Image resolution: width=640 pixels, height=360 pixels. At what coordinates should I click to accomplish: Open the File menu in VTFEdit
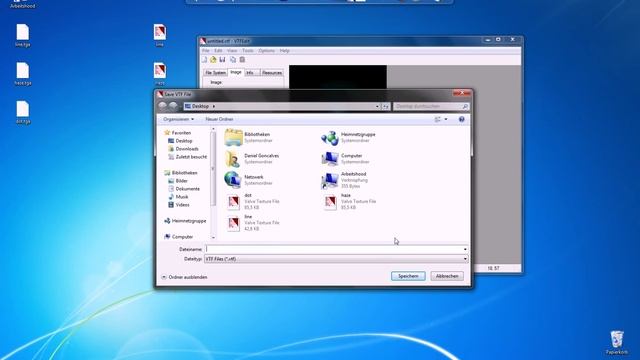[x=206, y=51]
